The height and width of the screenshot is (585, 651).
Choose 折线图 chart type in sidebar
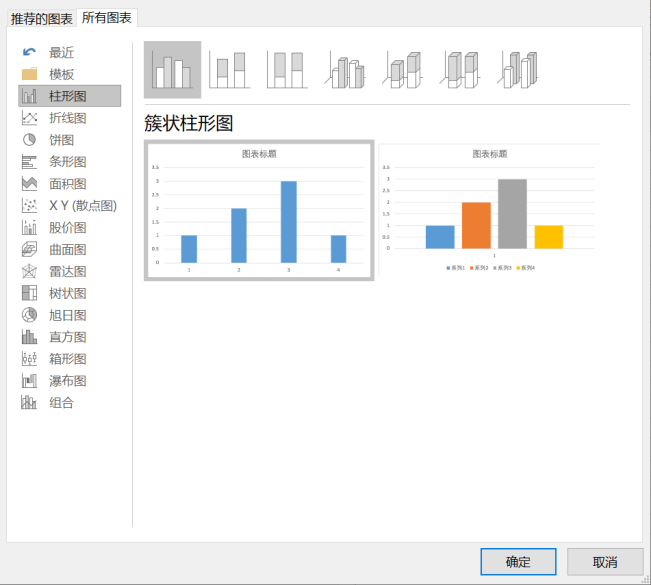pyautogui.click(x=68, y=118)
